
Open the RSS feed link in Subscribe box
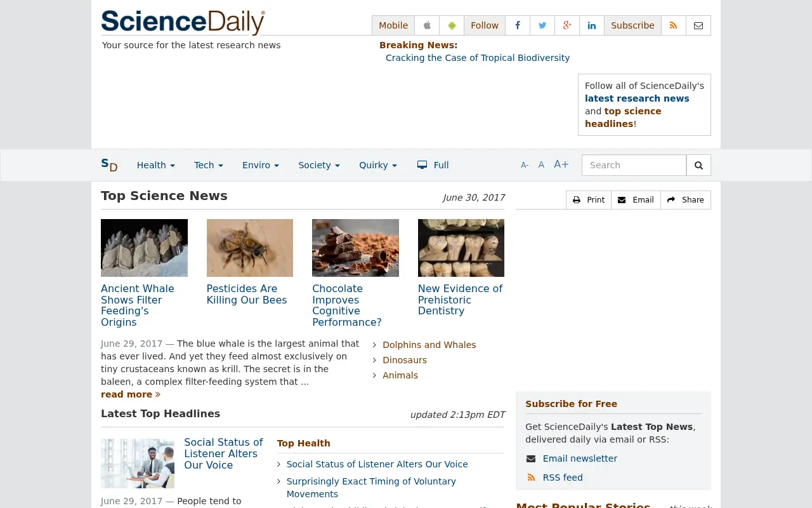(x=563, y=478)
